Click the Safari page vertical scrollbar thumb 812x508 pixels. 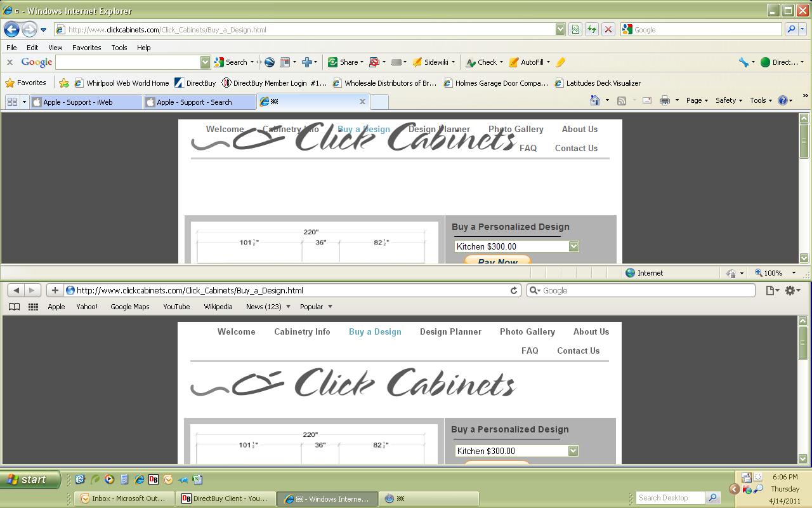tap(803, 344)
